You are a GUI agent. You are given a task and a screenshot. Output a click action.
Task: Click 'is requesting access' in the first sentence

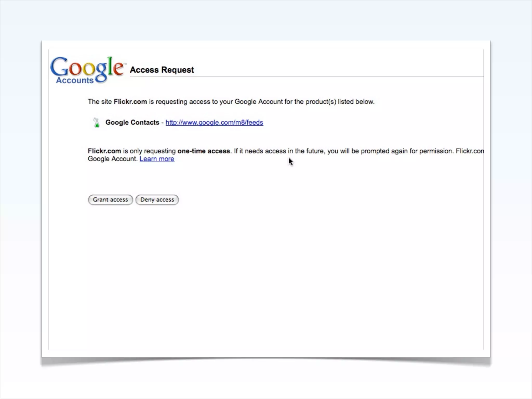[x=179, y=102]
